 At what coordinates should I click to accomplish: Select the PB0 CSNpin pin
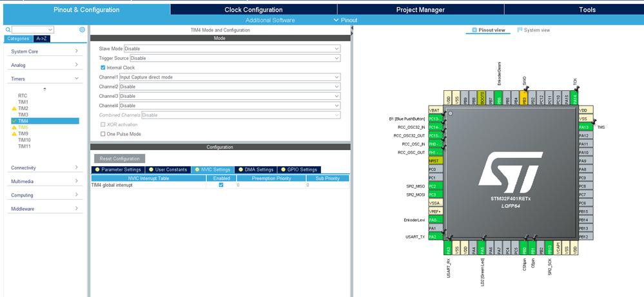point(524,248)
